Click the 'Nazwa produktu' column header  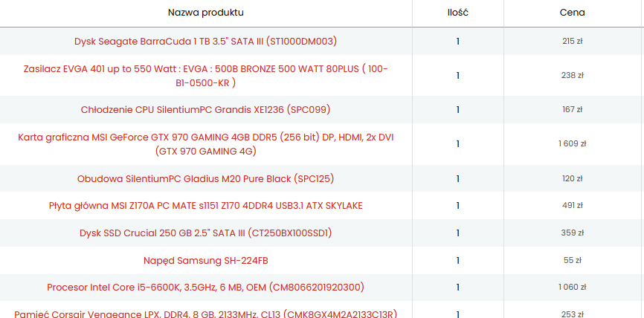click(x=205, y=13)
